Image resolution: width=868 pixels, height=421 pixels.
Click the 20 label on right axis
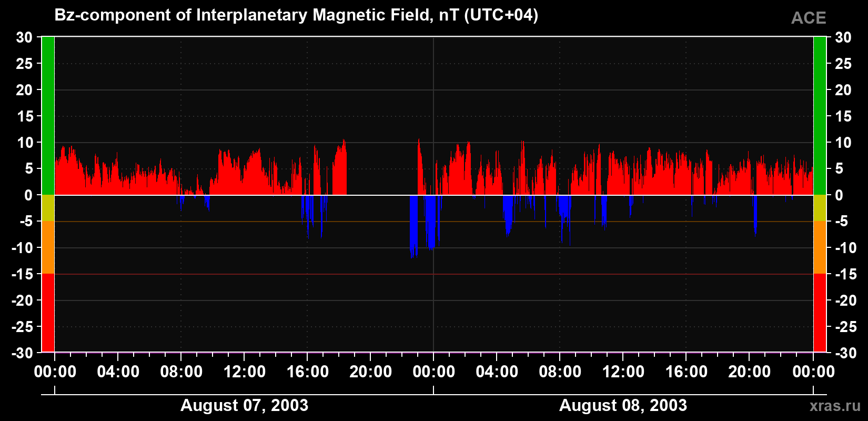(x=843, y=90)
